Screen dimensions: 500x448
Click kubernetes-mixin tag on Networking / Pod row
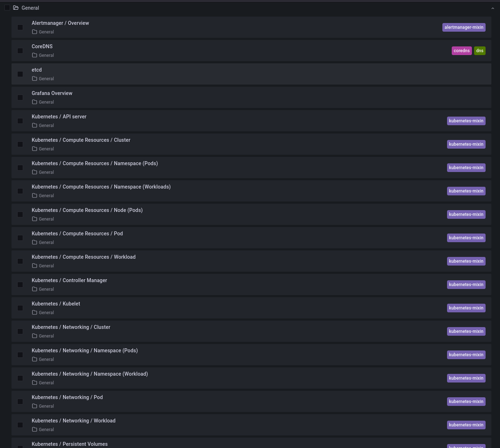pos(466,402)
